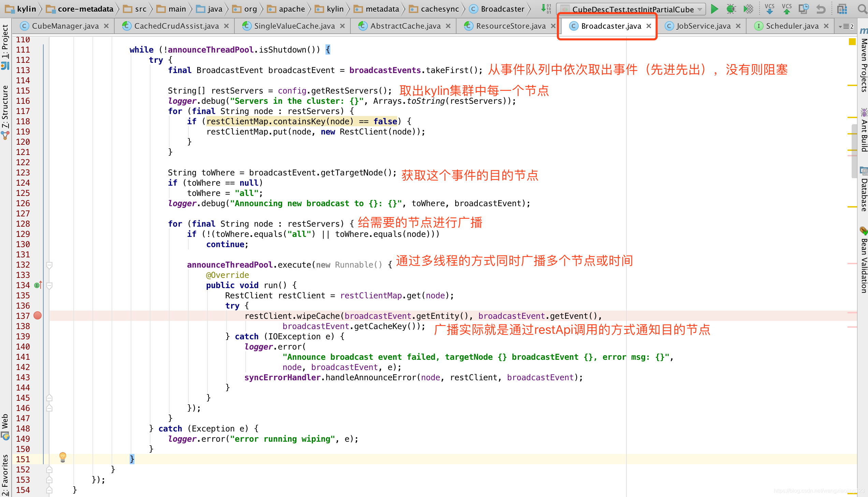Click line number 137 in the gutter
This screenshot has height=497, width=868.
pyautogui.click(x=23, y=316)
